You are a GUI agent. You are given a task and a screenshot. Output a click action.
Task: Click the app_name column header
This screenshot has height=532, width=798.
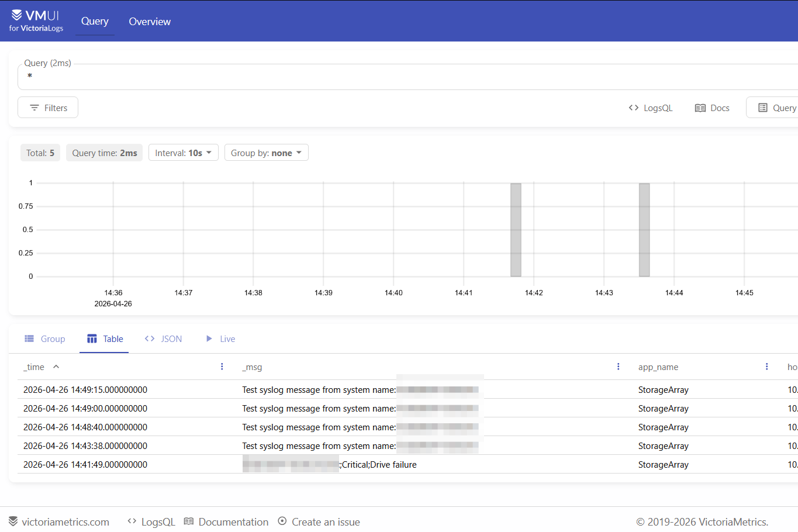(x=658, y=367)
